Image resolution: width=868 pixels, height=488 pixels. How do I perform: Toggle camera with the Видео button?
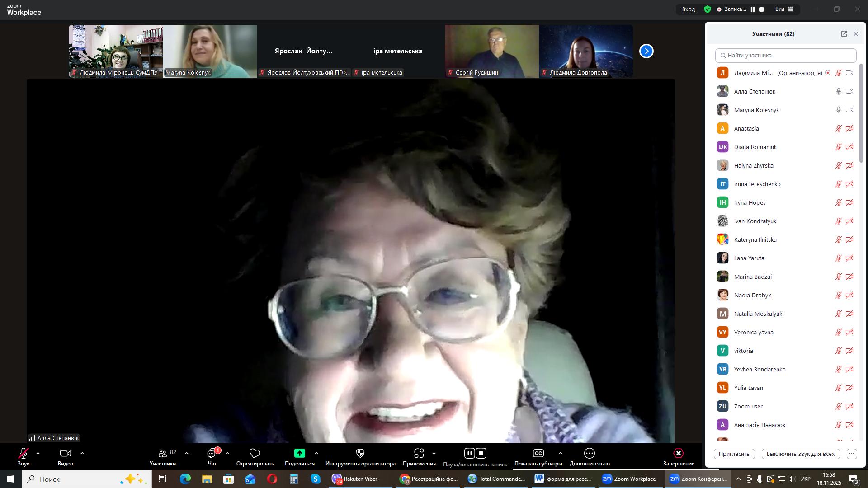(x=66, y=453)
